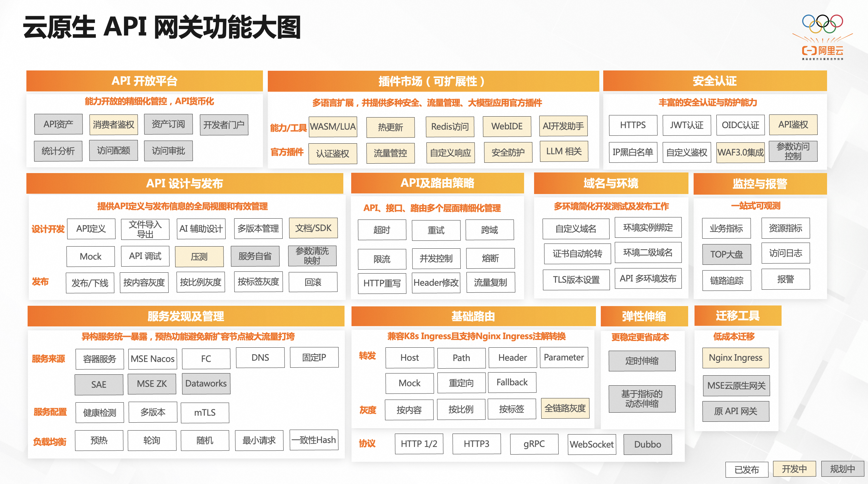The image size is (868, 484).
Task: Click the 压测 box
Action: click(199, 257)
